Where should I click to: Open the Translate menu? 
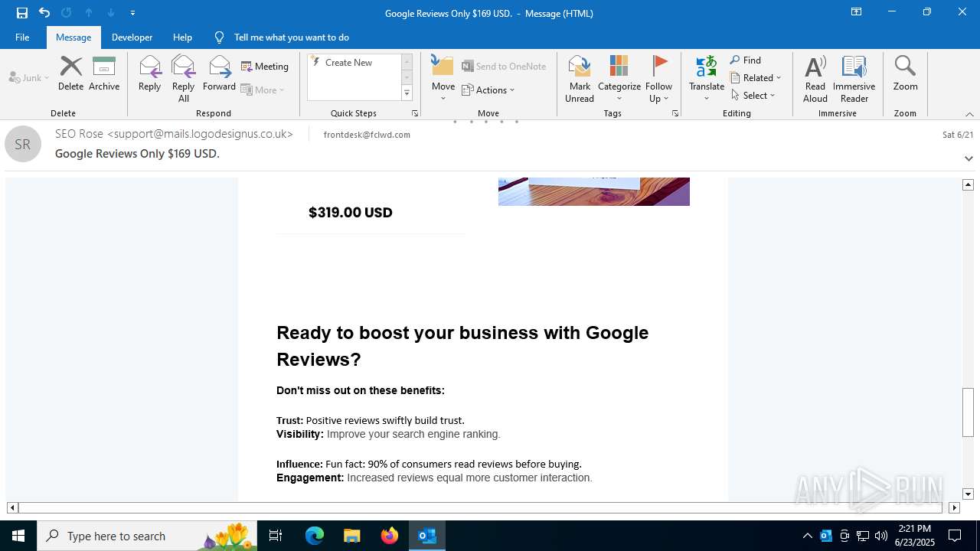(707, 79)
